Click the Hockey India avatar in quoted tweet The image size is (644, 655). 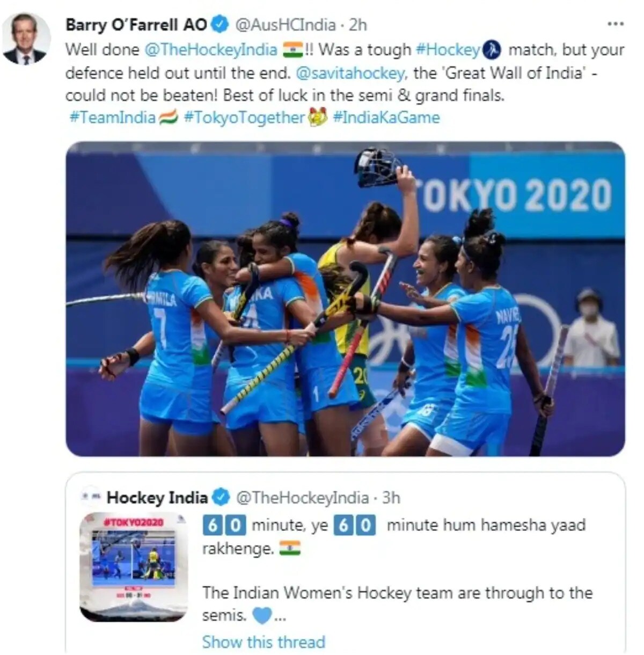point(91,497)
